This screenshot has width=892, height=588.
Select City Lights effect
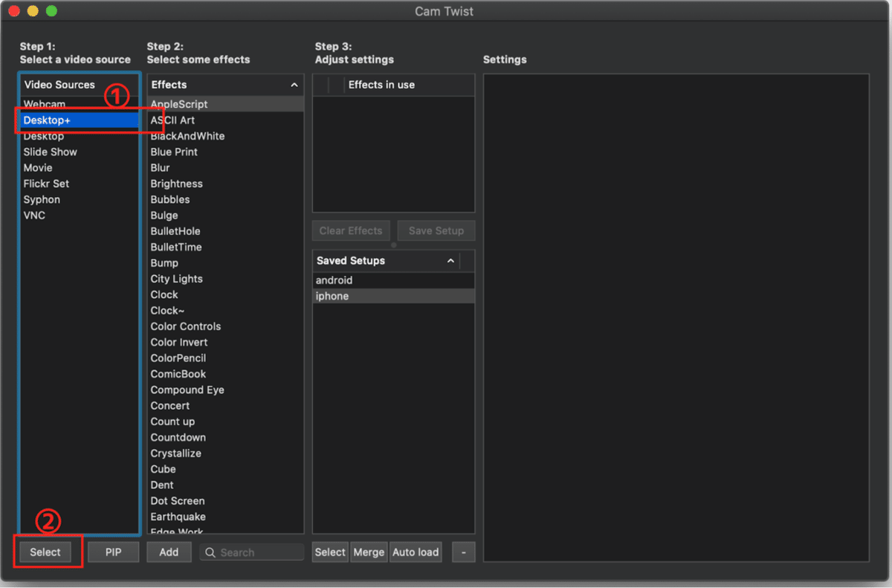click(x=225, y=279)
